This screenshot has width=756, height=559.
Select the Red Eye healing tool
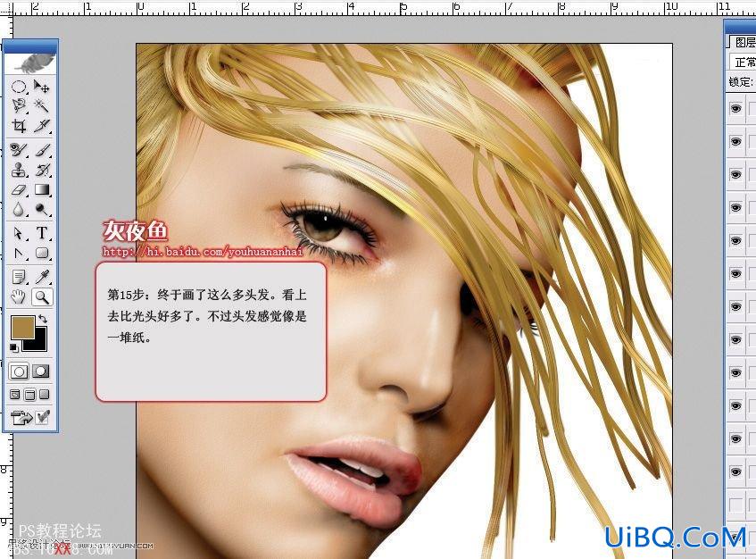pos(19,150)
